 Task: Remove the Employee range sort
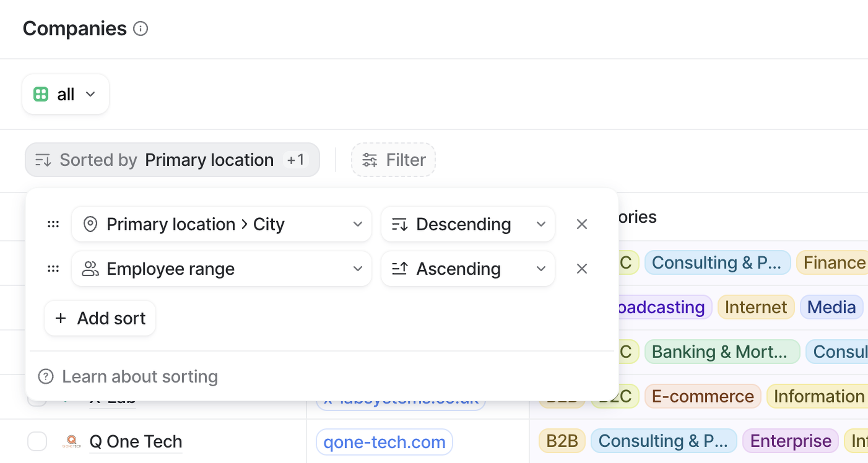582,269
